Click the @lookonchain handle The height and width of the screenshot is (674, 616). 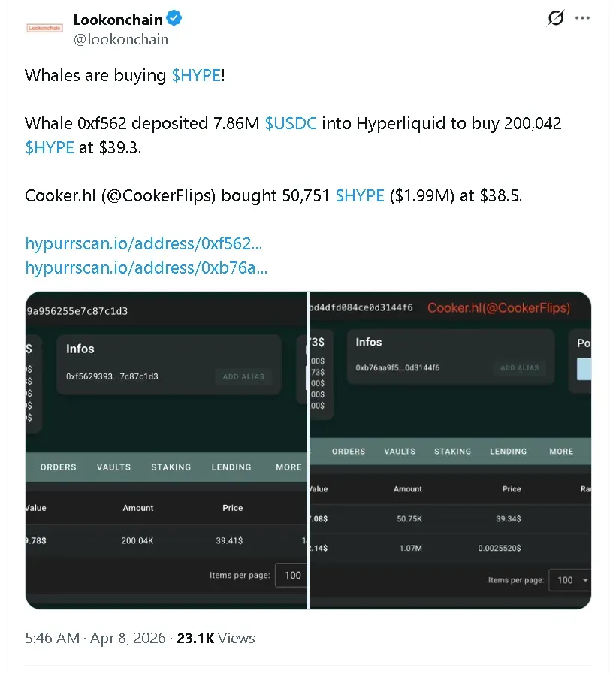(121, 39)
